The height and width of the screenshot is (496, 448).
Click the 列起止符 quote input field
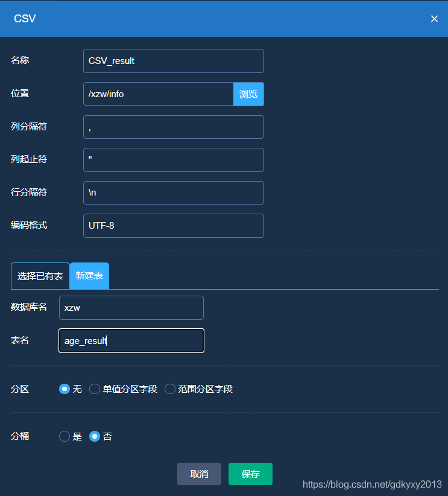point(174,160)
